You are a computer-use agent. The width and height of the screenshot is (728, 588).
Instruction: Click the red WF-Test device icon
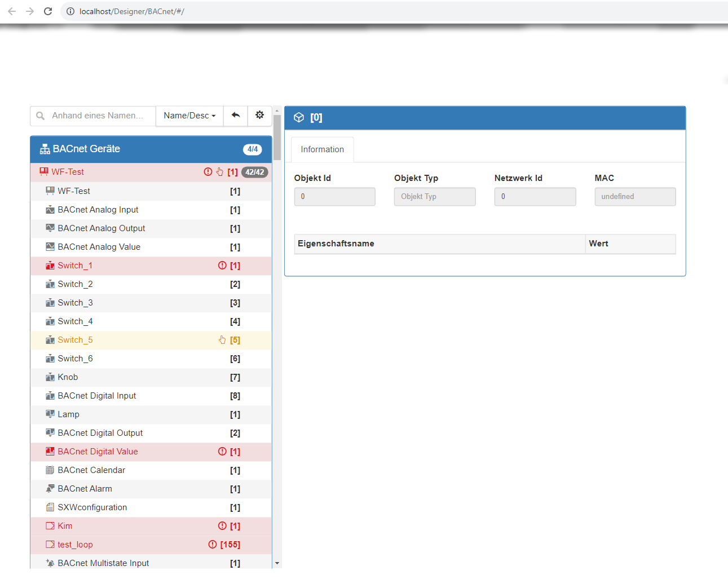[44, 171]
